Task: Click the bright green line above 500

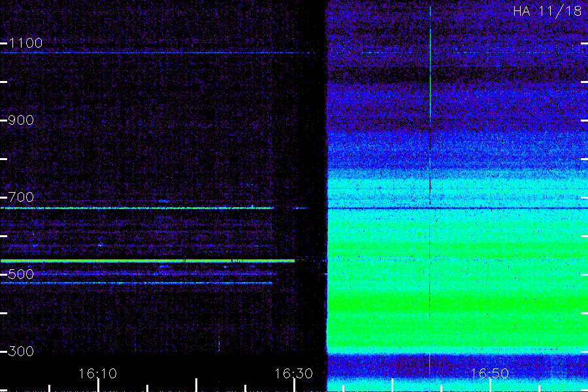Action: [148, 261]
